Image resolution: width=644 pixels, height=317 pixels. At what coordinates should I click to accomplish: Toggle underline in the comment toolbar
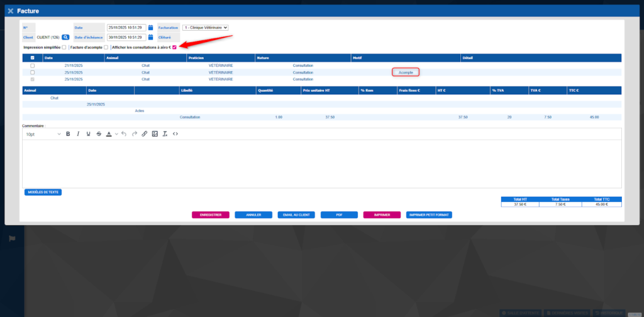click(x=88, y=134)
